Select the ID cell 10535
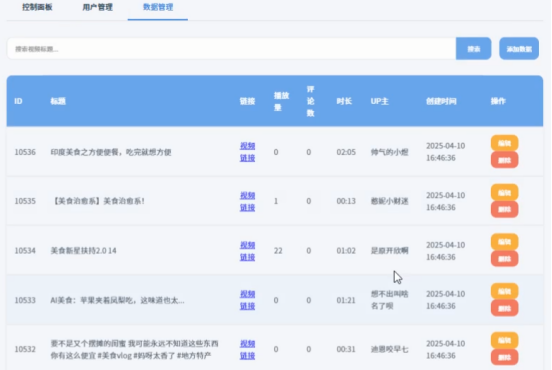Image resolution: width=552 pixels, height=370 pixels. (x=25, y=201)
